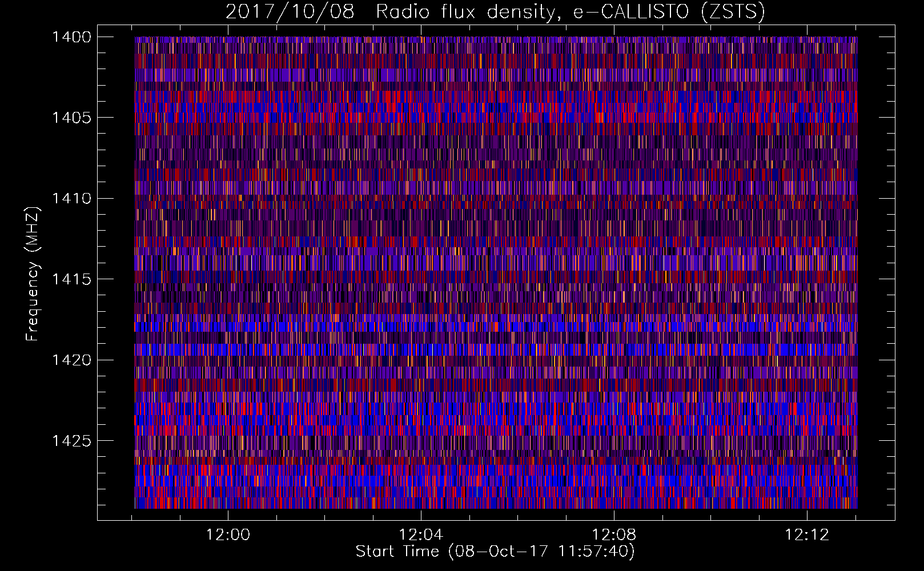The height and width of the screenshot is (571, 924).
Task: Click the frequency tick label 1415
Action: pyautogui.click(x=71, y=279)
